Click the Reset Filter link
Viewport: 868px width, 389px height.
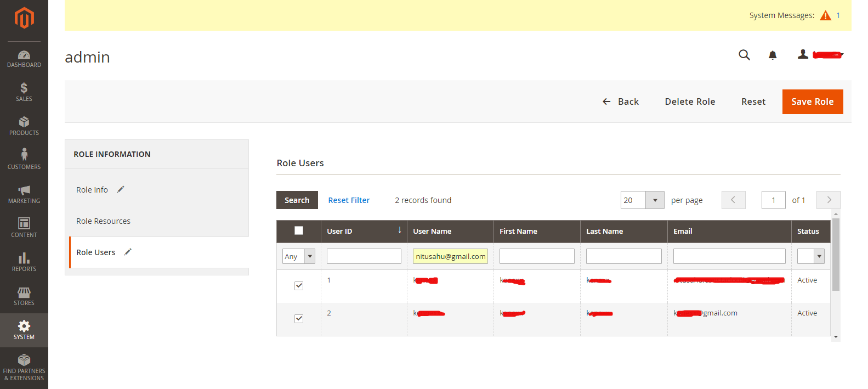349,200
